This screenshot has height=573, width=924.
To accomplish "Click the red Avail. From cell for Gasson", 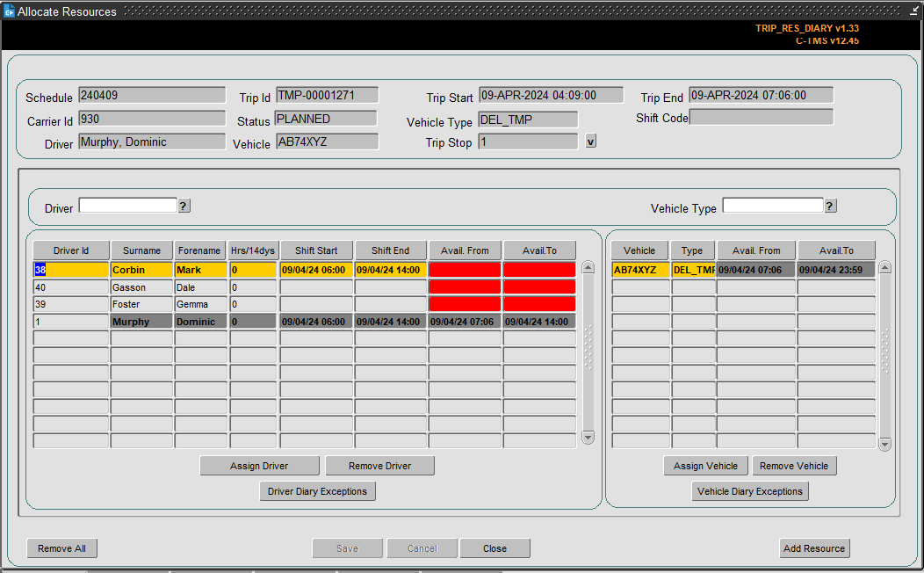I will (465, 287).
